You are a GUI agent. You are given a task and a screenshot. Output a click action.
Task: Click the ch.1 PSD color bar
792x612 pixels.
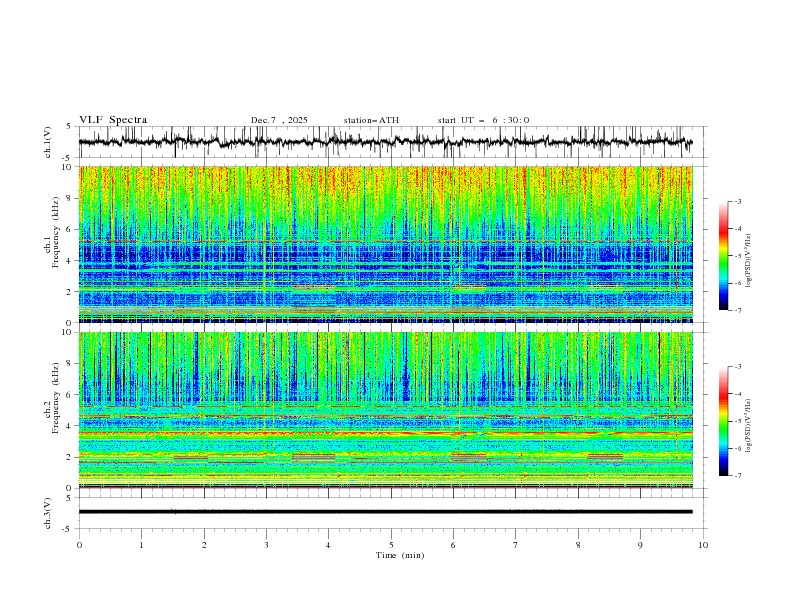pyautogui.click(x=723, y=256)
